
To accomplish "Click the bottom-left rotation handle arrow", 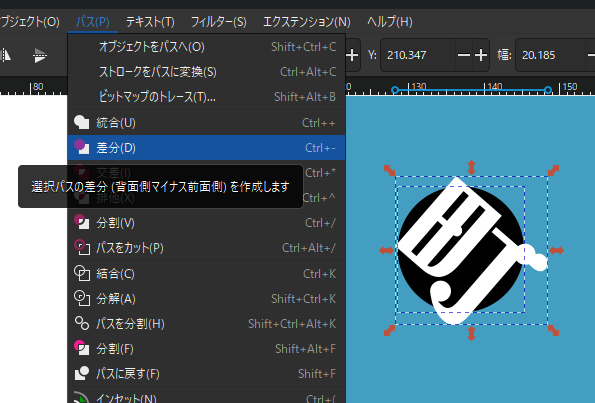I will click(x=389, y=331).
